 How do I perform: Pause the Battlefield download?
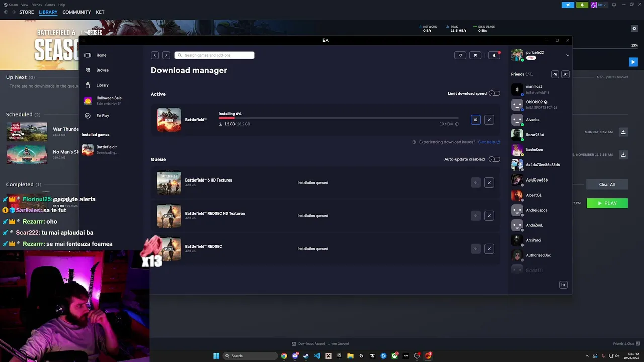[x=476, y=120]
